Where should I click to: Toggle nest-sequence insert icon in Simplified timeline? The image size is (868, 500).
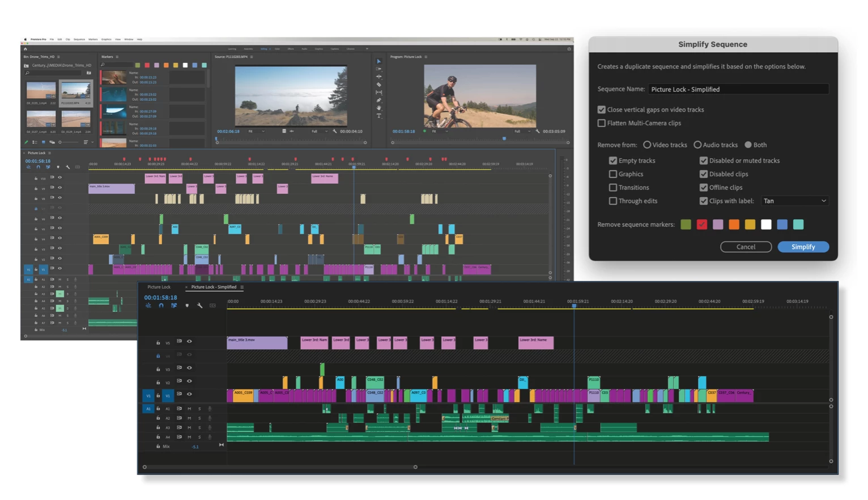click(x=148, y=306)
